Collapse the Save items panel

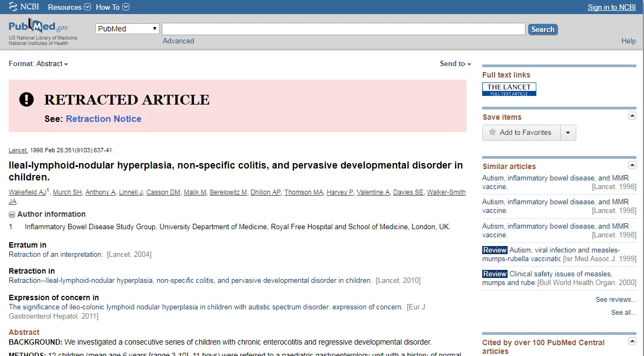click(632, 116)
